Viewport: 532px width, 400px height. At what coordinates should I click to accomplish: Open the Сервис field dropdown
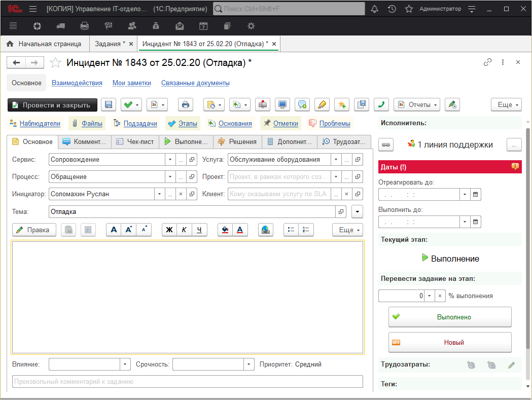(169, 160)
